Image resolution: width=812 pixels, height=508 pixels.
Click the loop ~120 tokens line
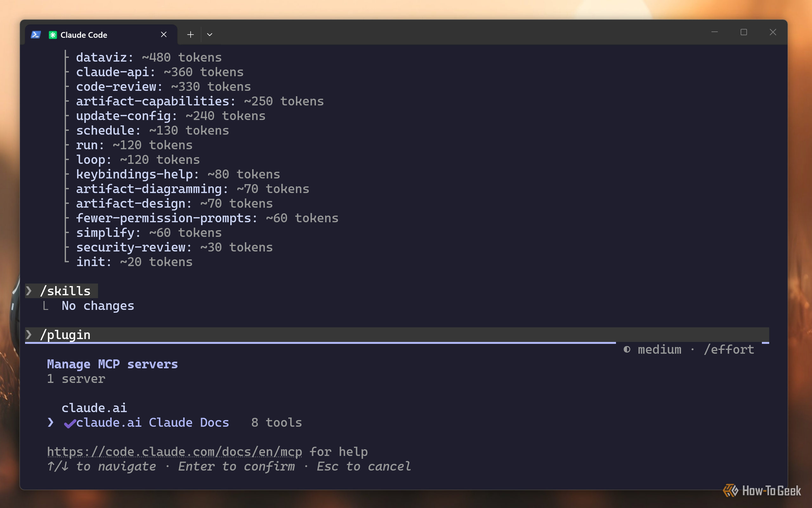[138, 160]
